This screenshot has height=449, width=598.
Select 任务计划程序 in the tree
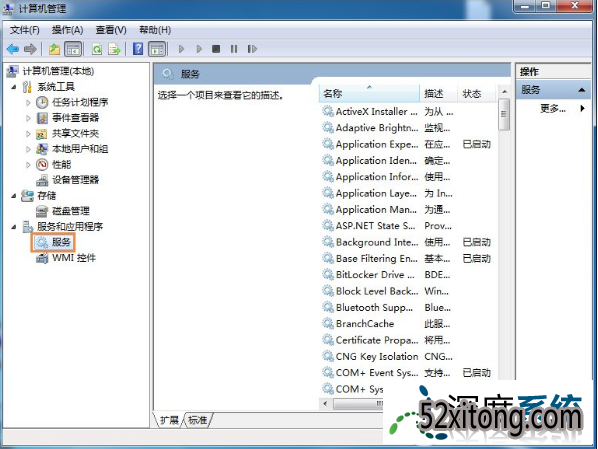point(80,102)
